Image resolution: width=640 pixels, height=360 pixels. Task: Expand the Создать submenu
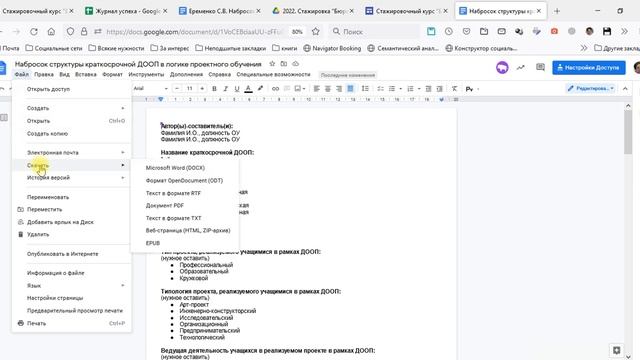(x=72, y=108)
